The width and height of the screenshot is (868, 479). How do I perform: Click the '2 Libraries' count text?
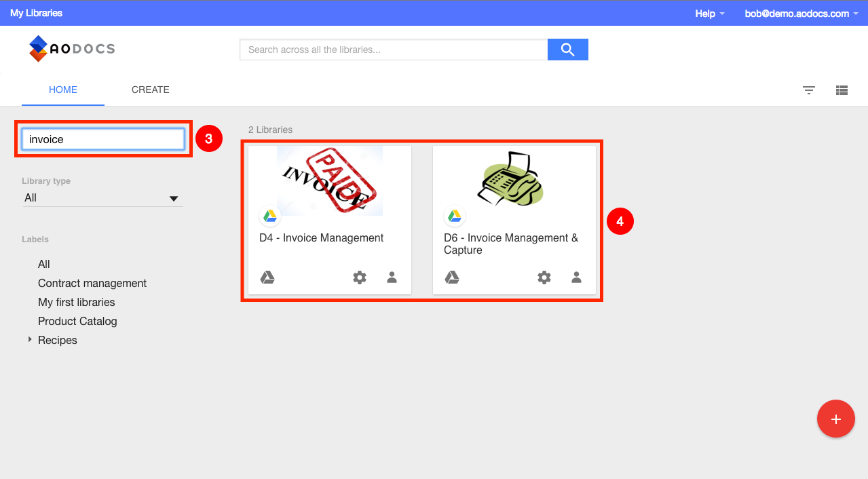pyautogui.click(x=271, y=130)
